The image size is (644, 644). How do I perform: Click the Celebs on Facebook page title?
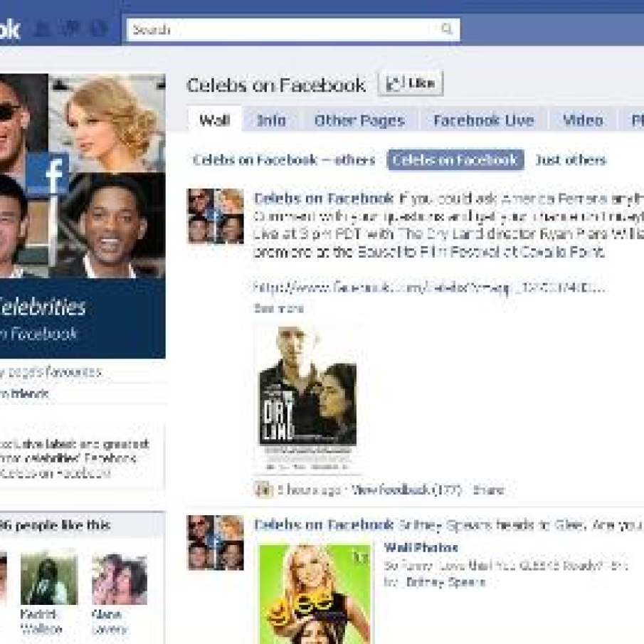pos(275,85)
